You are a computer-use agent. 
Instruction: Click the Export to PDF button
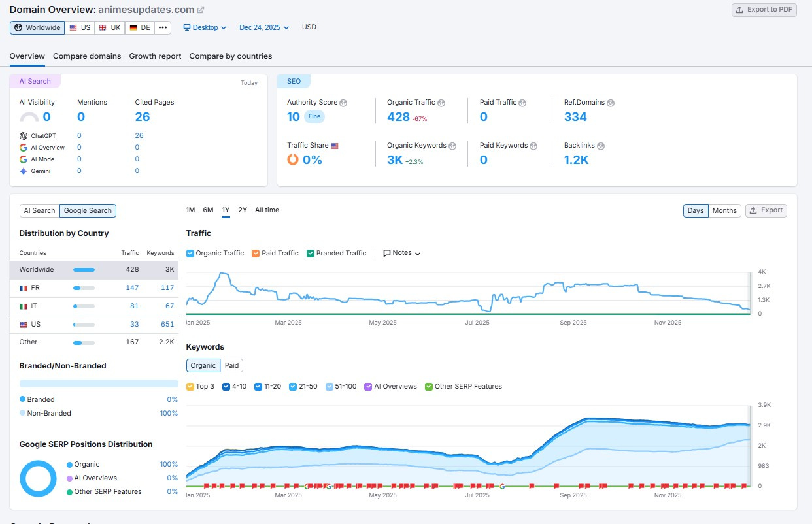click(764, 10)
